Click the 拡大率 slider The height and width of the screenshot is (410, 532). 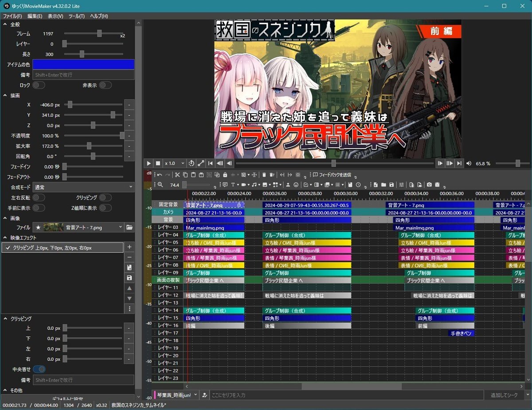[x=93, y=146]
